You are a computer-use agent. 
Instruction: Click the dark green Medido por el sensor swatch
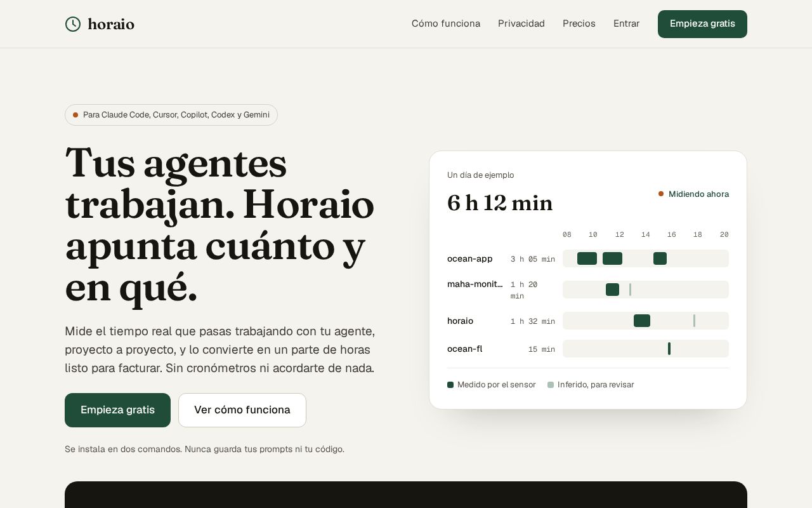click(450, 385)
